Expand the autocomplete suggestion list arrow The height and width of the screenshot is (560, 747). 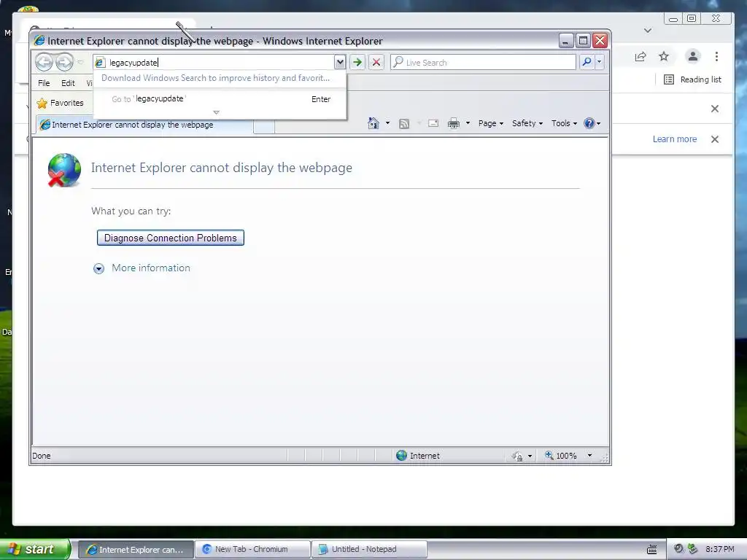[x=216, y=113]
